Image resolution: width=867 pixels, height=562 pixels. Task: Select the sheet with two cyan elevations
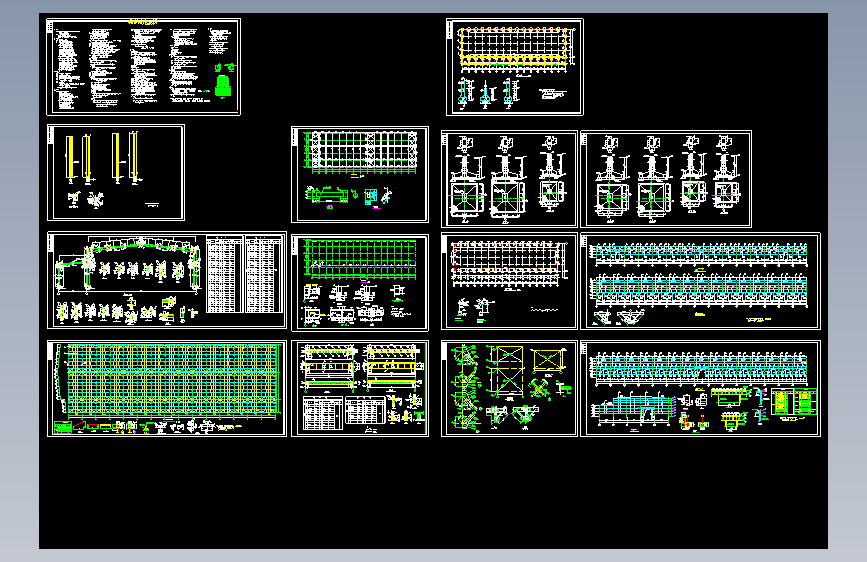point(700,281)
